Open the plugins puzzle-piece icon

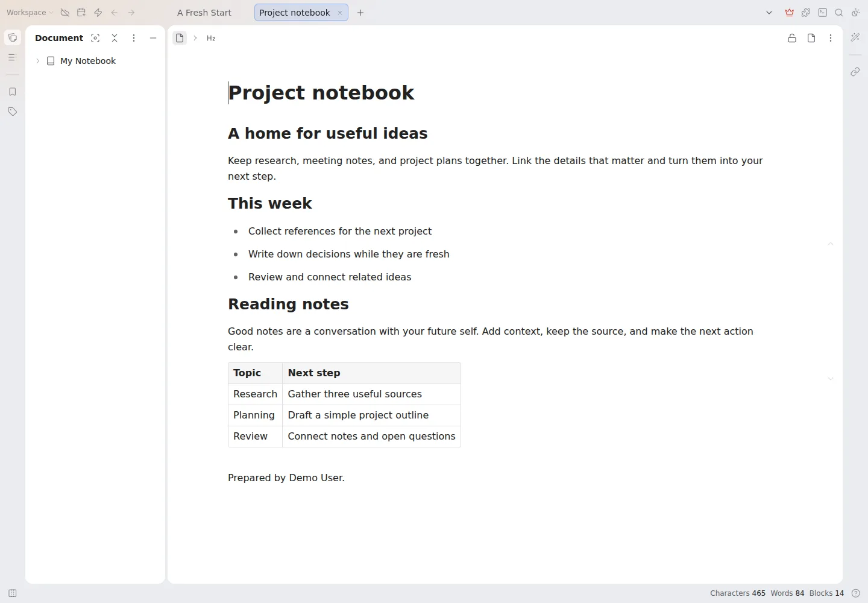[x=806, y=13]
